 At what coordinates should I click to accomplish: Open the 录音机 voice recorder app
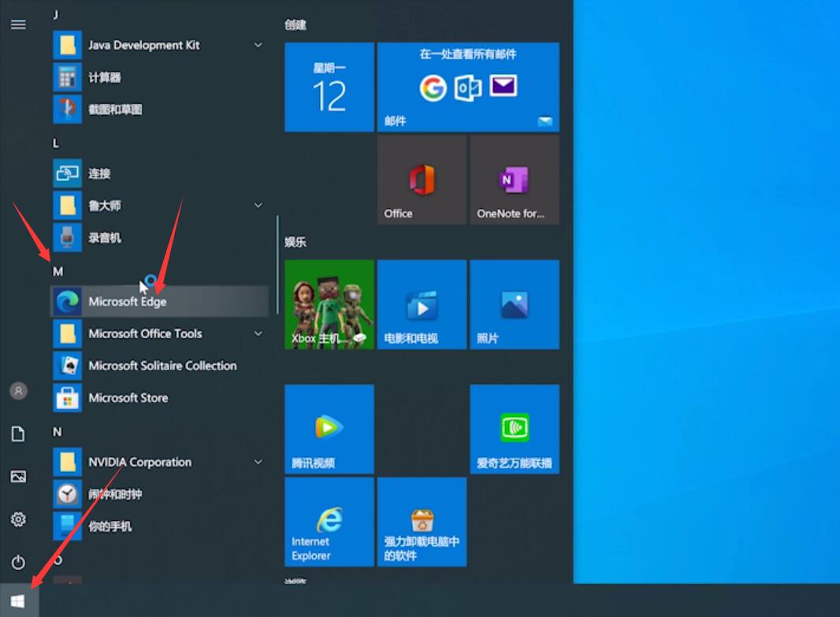pos(160,238)
